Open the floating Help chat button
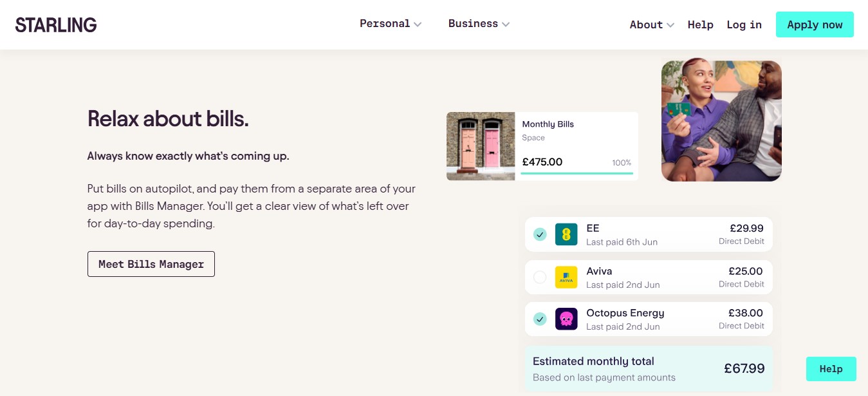The image size is (868, 396). pyautogui.click(x=831, y=369)
